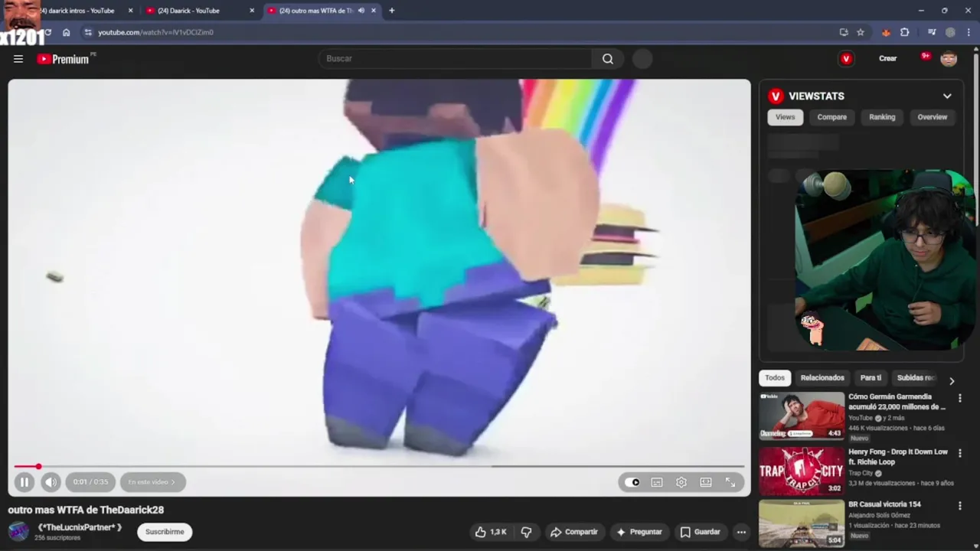Open more actions three-dot menu under video
The height and width of the screenshot is (551, 980).
pos(741,532)
